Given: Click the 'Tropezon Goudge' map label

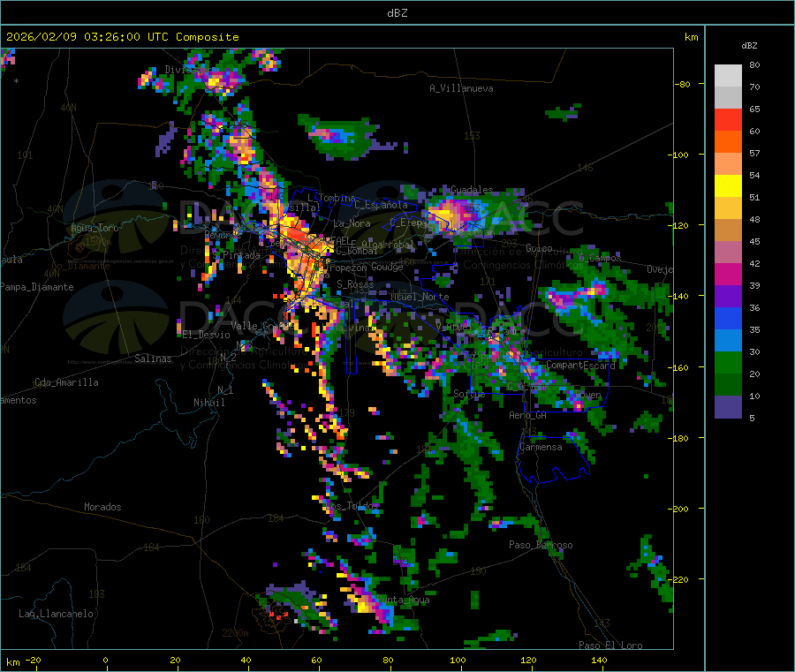Looking at the screenshot, I should pos(364,267).
